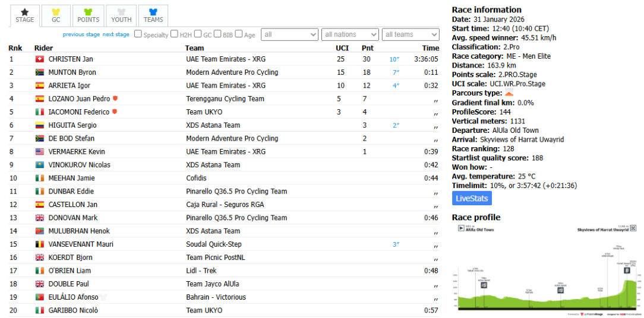Enable the Age checkbox
Image resolution: width=644 pixels, height=318 pixels.
(x=239, y=34)
